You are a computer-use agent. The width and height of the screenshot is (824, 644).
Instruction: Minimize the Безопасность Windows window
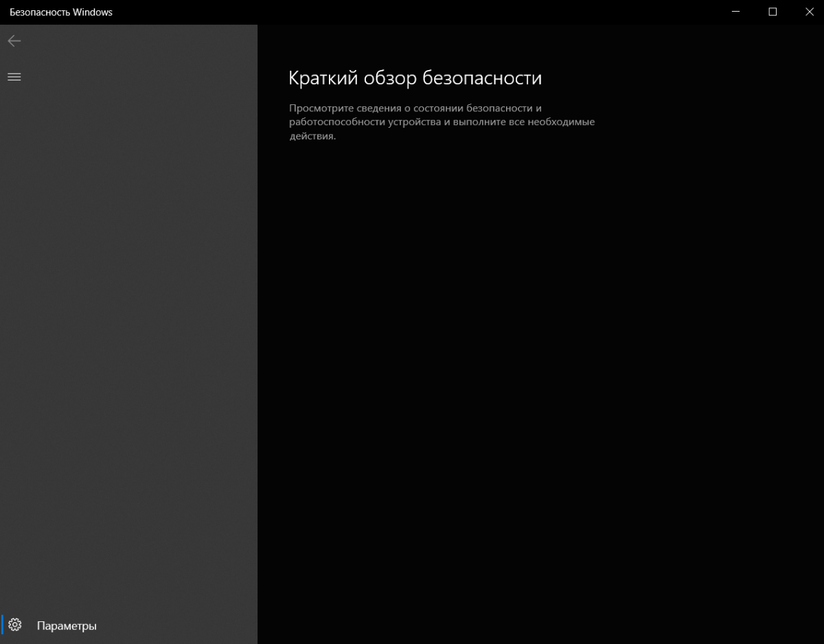(x=737, y=12)
